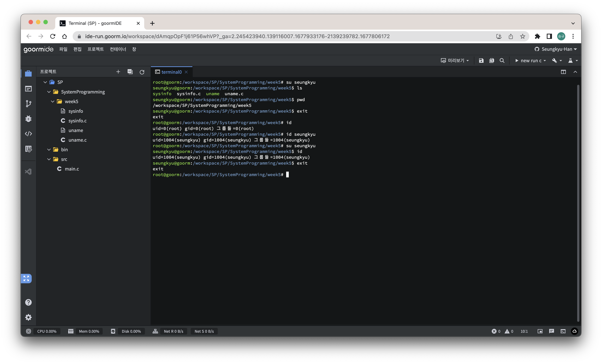Click the search magnifier icon in toolbar
Screen dimensions: 602x364
(502, 61)
